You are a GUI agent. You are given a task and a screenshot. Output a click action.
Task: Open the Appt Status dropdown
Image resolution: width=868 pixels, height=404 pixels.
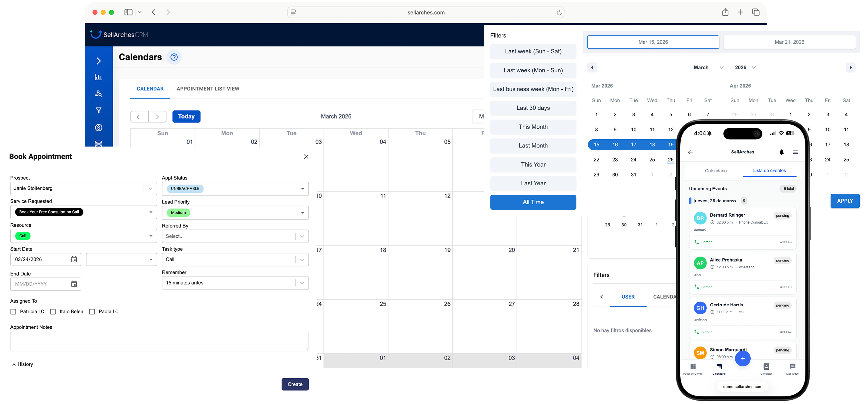[235, 189]
